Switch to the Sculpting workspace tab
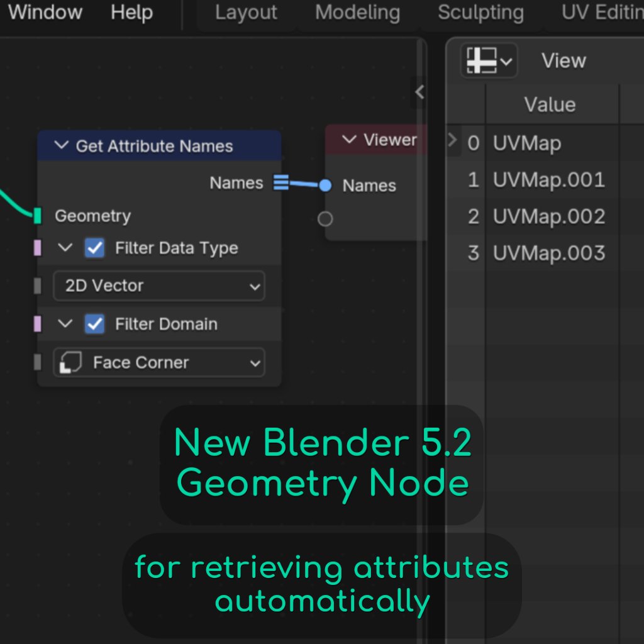Viewport: 644px width, 644px height. tap(480, 13)
